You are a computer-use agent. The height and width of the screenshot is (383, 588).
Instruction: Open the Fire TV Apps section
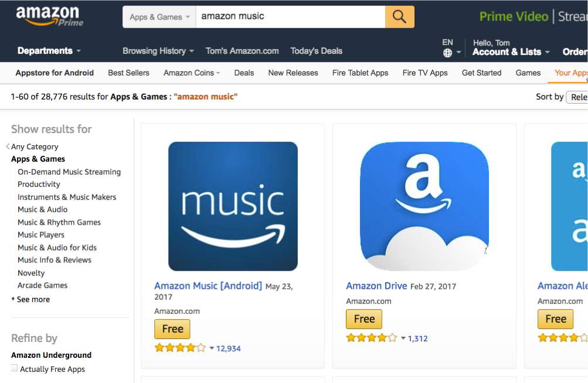click(x=424, y=73)
